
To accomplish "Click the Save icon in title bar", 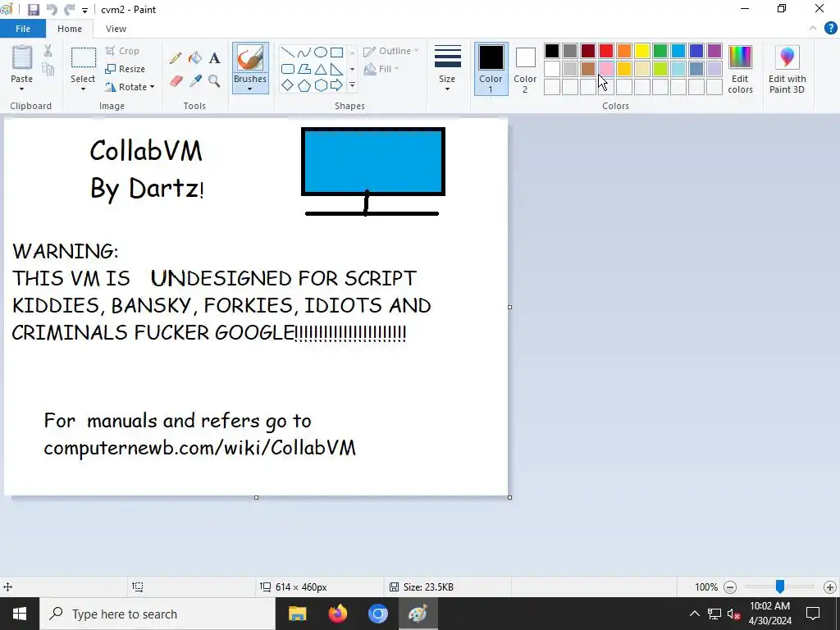I will 33,10.
